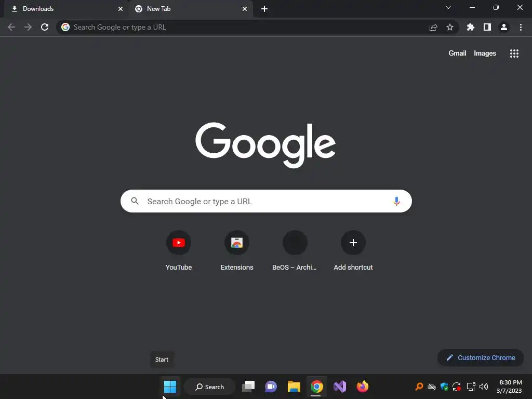The image size is (532, 399).
Task: Click the magnifier icon in Google search box
Action: (135, 201)
